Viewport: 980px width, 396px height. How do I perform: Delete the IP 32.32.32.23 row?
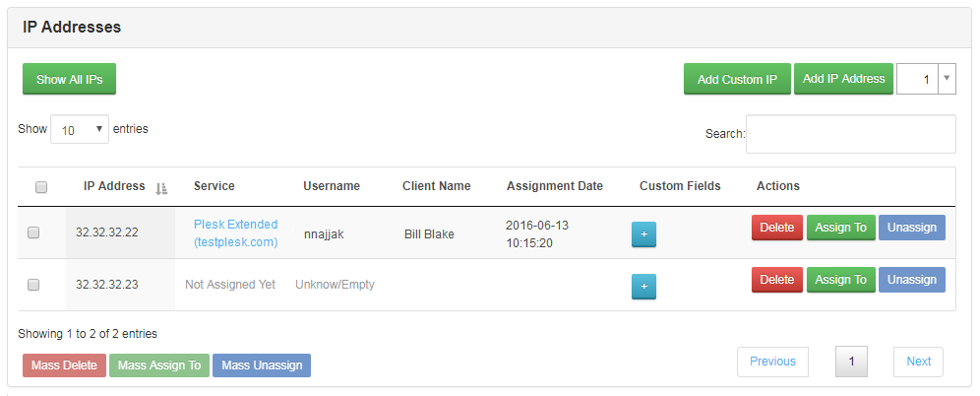(x=777, y=279)
